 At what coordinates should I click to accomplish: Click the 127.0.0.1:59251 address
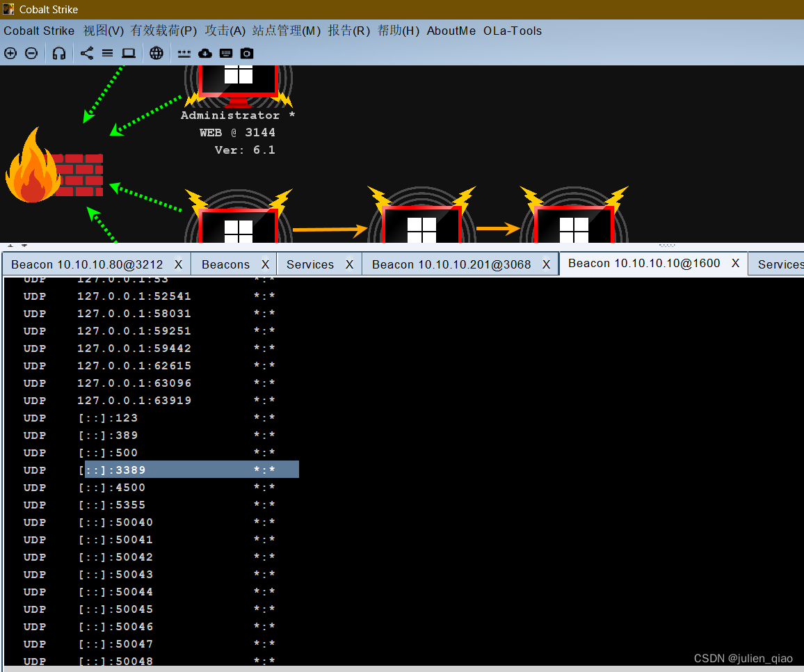point(134,331)
